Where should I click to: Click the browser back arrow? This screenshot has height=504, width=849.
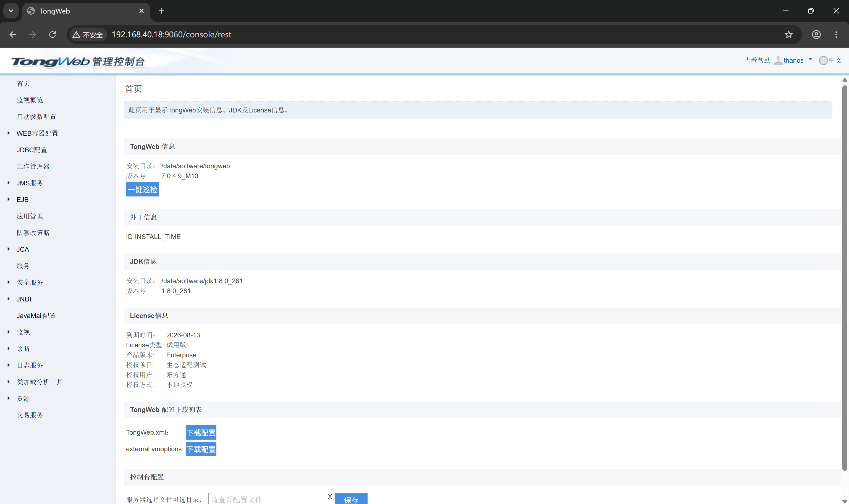13,35
